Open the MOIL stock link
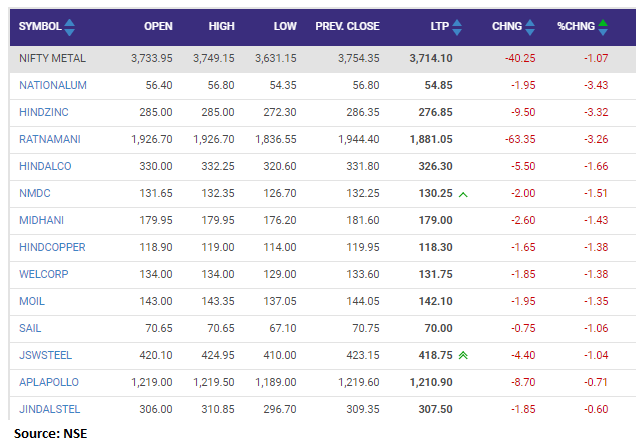 click(32, 301)
